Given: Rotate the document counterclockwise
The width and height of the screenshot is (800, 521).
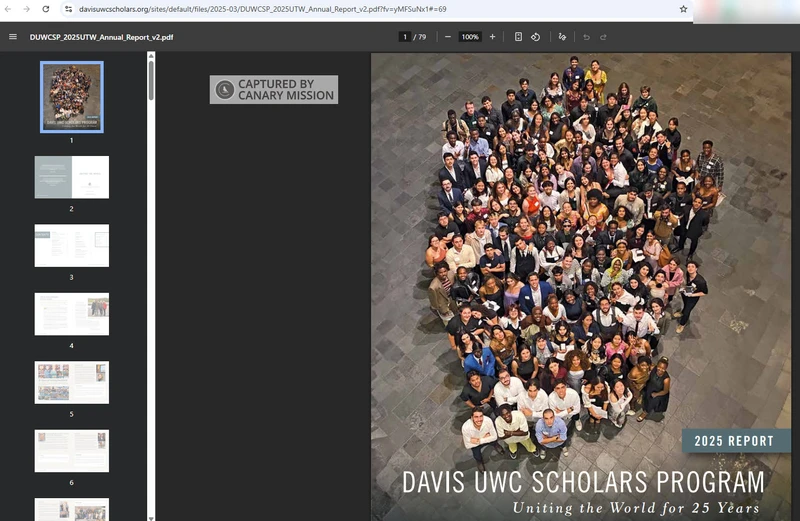Looking at the screenshot, I should coord(535,37).
